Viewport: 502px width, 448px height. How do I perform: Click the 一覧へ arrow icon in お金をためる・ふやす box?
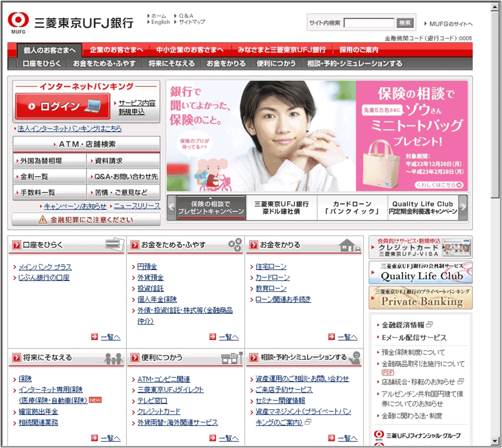[212, 336]
